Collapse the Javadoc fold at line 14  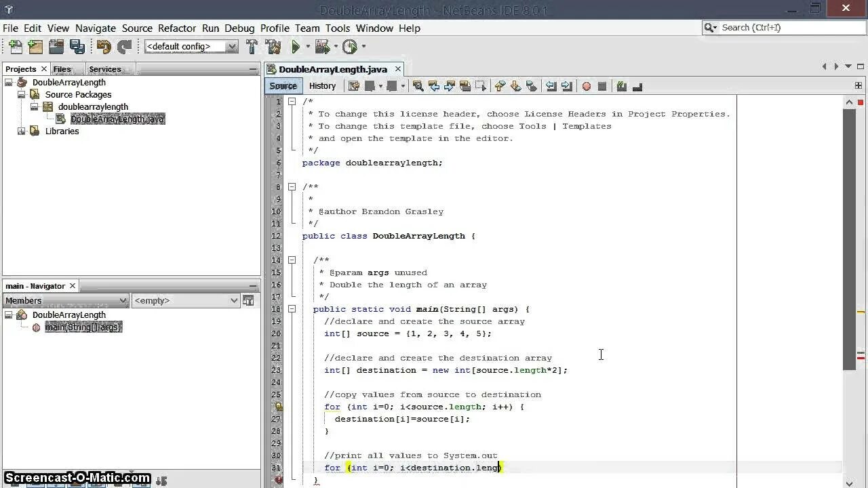[292, 260]
